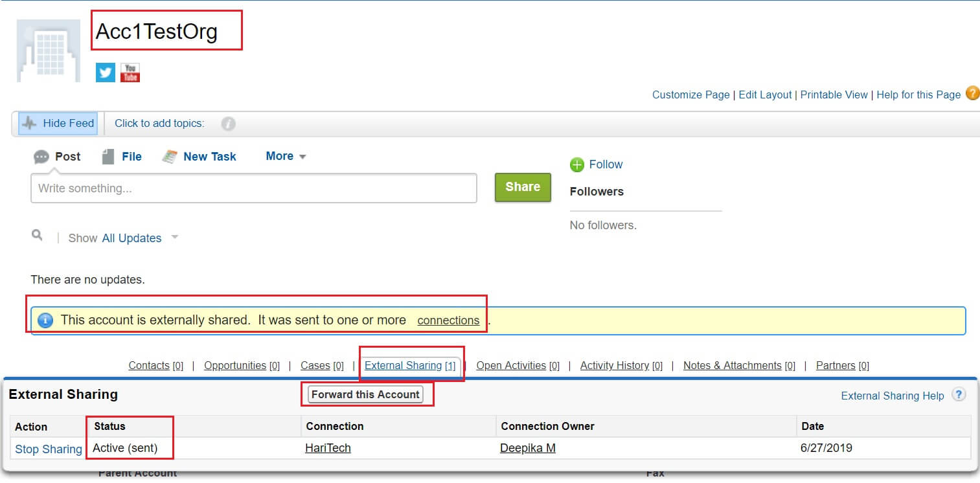The image size is (980, 483).
Task: Click the External Sharing Help question icon
Action: click(958, 394)
